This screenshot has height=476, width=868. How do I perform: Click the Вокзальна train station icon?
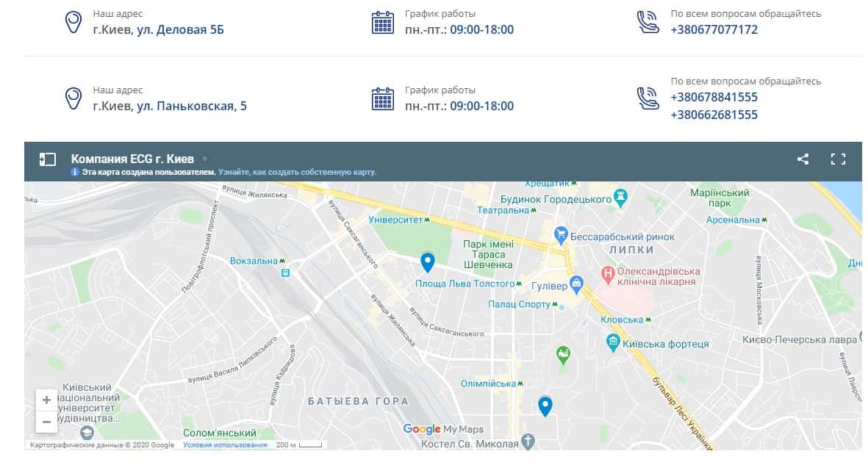pos(285,273)
